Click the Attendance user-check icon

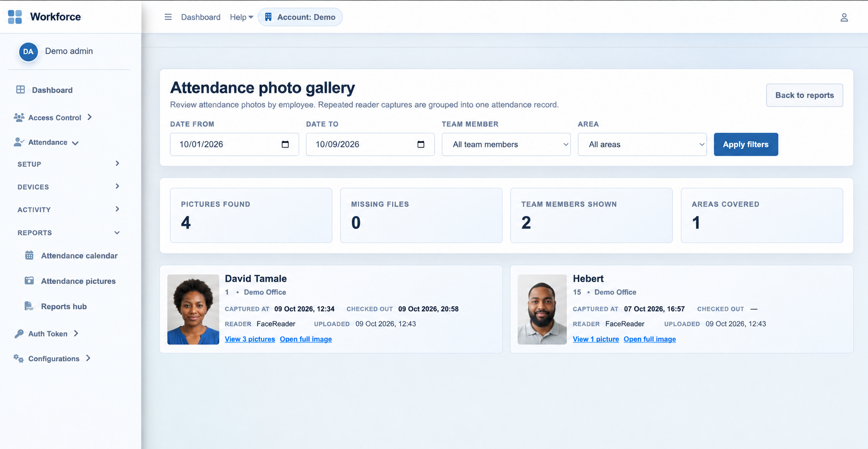(19, 142)
